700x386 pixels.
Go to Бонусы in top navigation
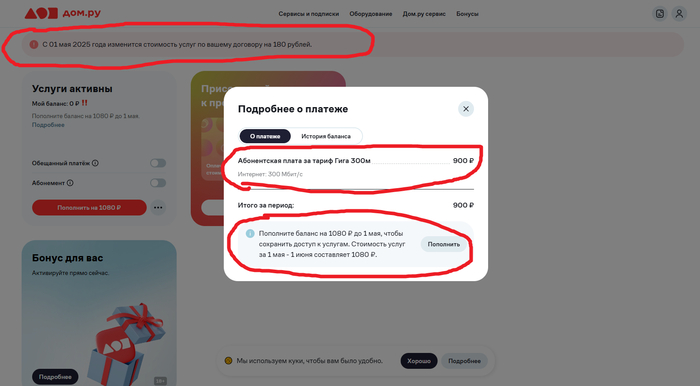click(x=467, y=14)
